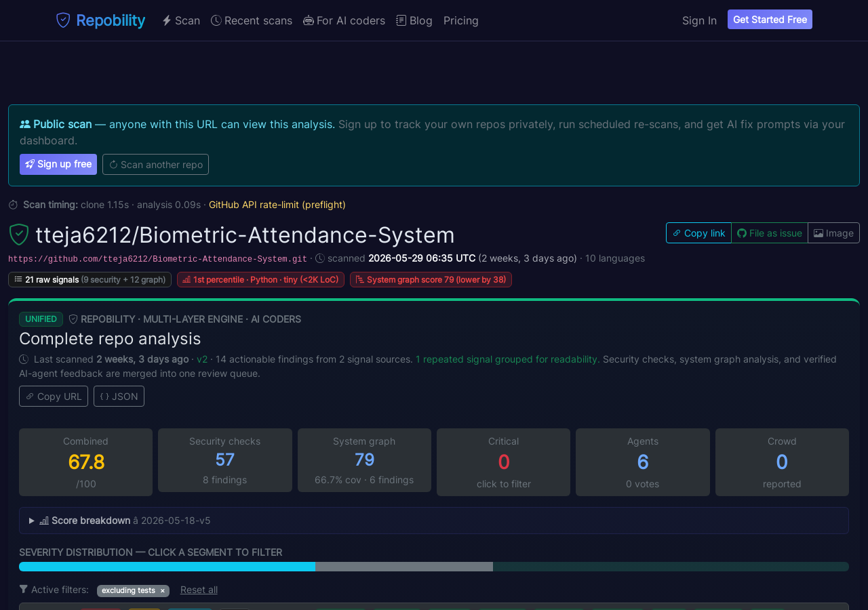Click Sign In link
The image size is (868, 610).
point(699,20)
